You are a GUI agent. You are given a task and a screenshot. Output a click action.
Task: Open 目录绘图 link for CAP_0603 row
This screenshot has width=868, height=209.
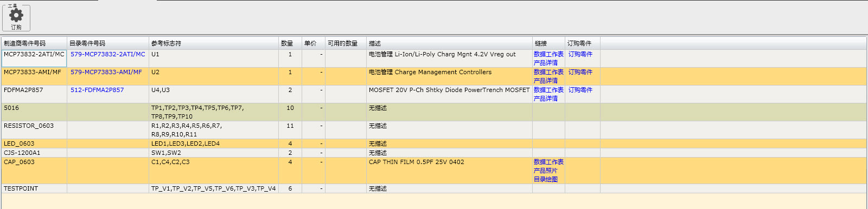pos(545,179)
